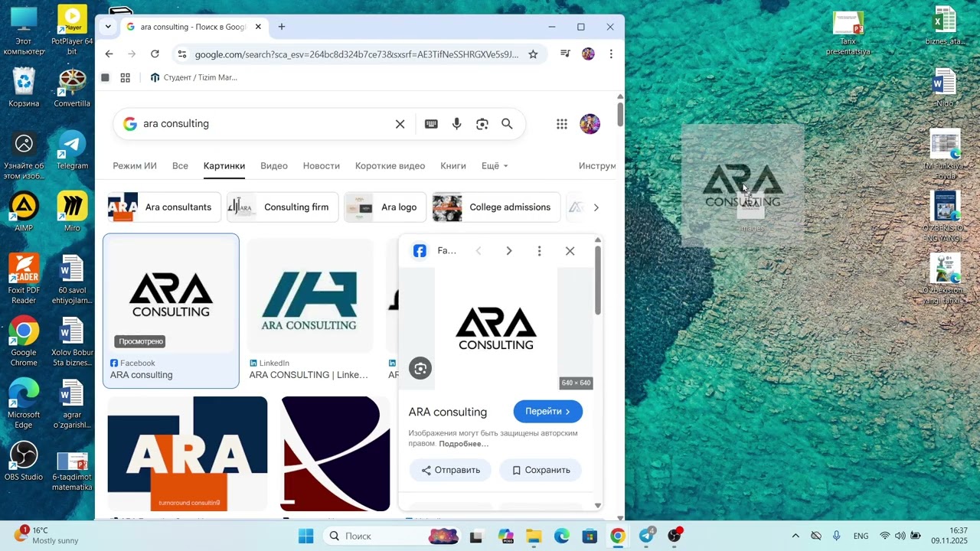This screenshot has height=551, width=980.
Task: Open the Google apps grid
Action: (562, 124)
